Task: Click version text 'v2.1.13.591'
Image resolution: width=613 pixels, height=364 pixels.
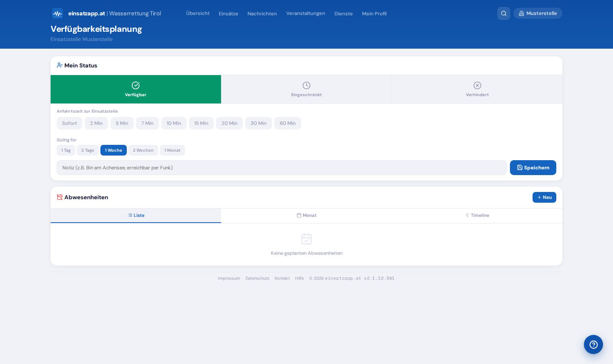Action: click(379, 278)
